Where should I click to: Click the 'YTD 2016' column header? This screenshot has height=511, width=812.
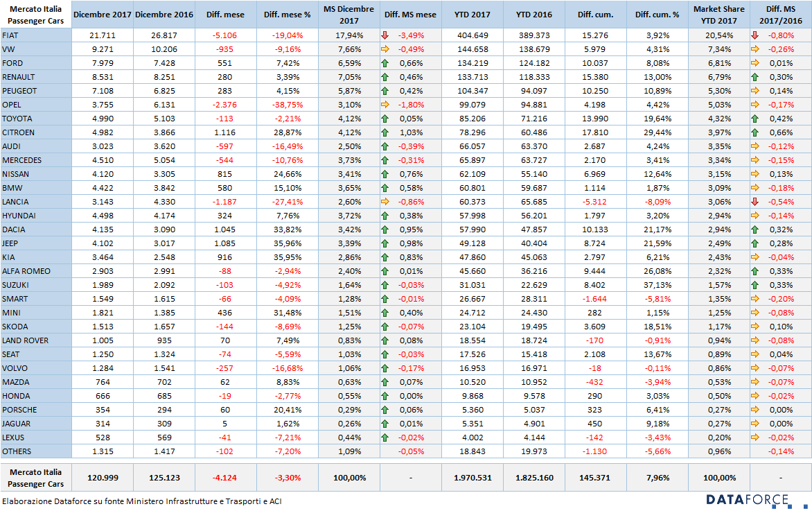[x=534, y=15]
